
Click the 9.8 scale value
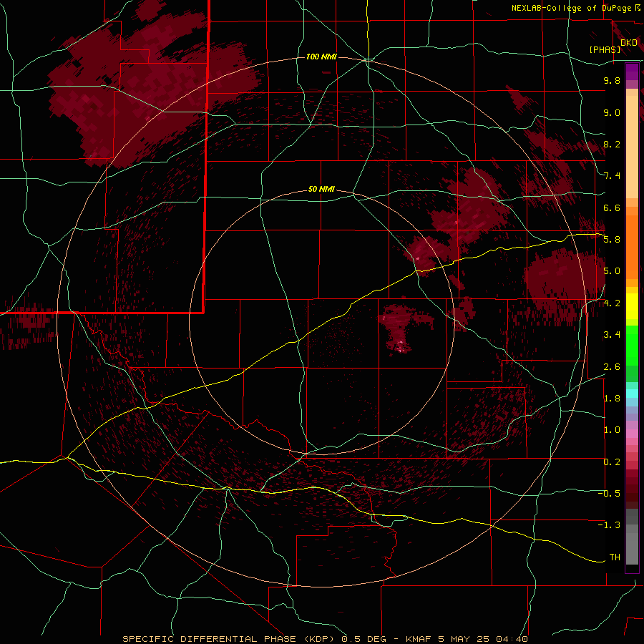tap(612, 80)
